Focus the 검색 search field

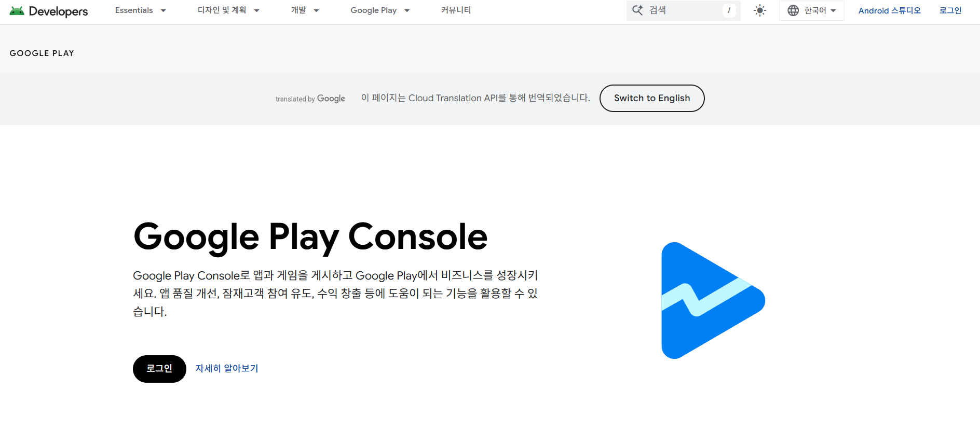683,10
